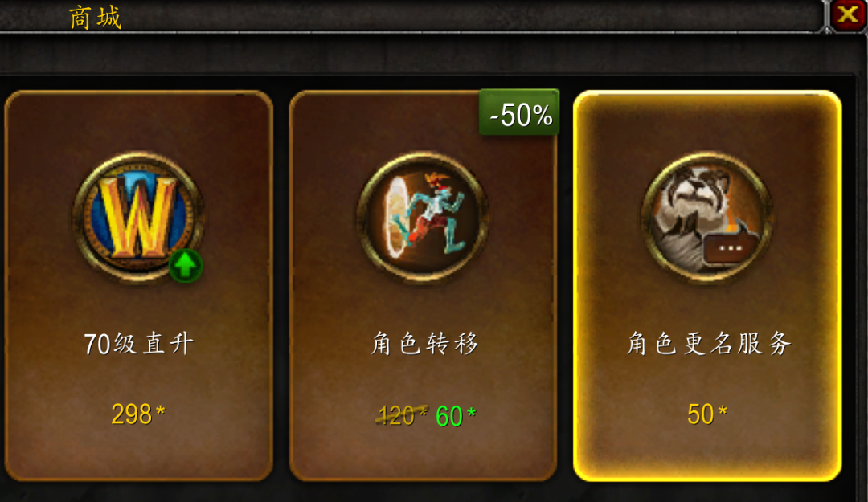Click the 70级直升 title text
868x502 pixels.
138,344
